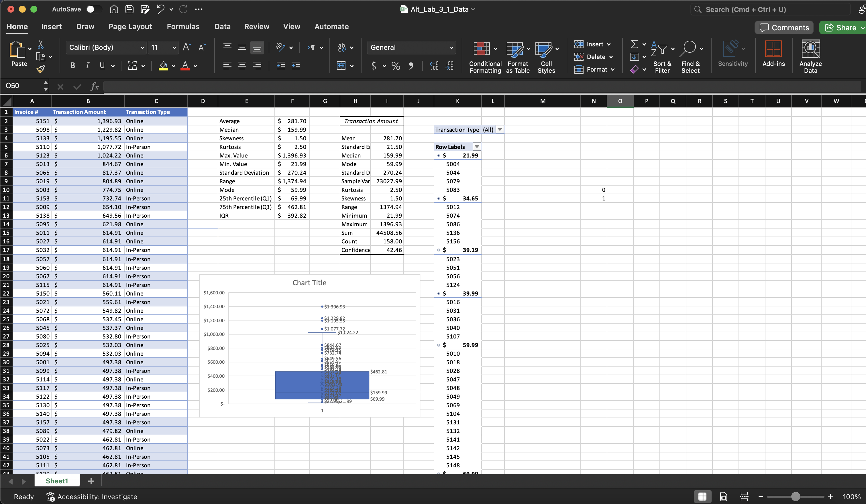Screen dimensions: 866x504
Task: Click the Percent Style icon
Action: pos(396,66)
